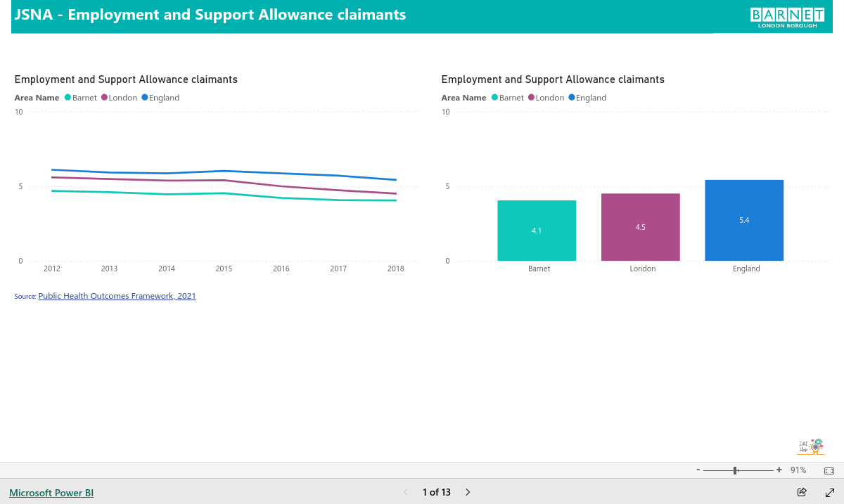Enter full screen mode
The height and width of the screenshot is (504, 844).
pos(830,492)
